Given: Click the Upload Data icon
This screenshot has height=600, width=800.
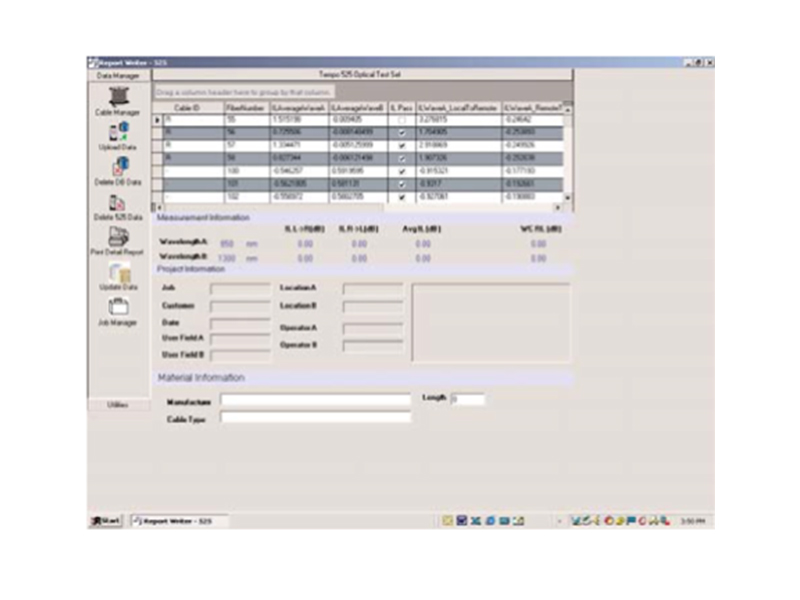Looking at the screenshot, I should tap(118, 132).
